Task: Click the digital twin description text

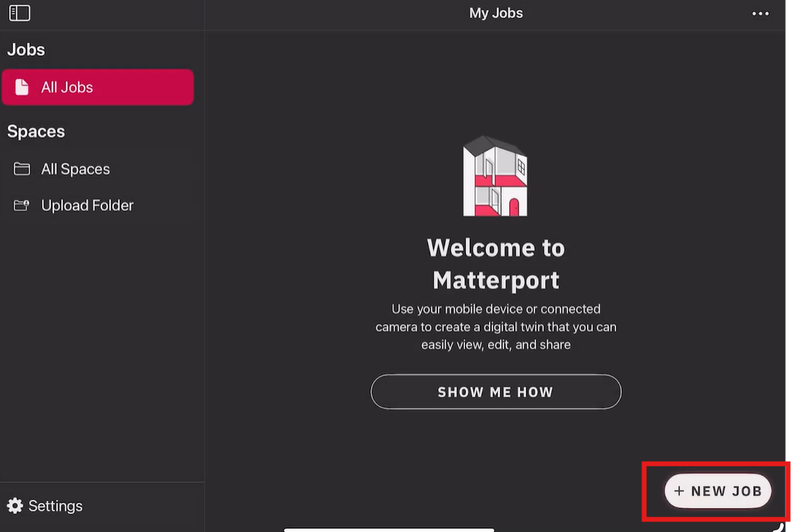Action: (496, 327)
